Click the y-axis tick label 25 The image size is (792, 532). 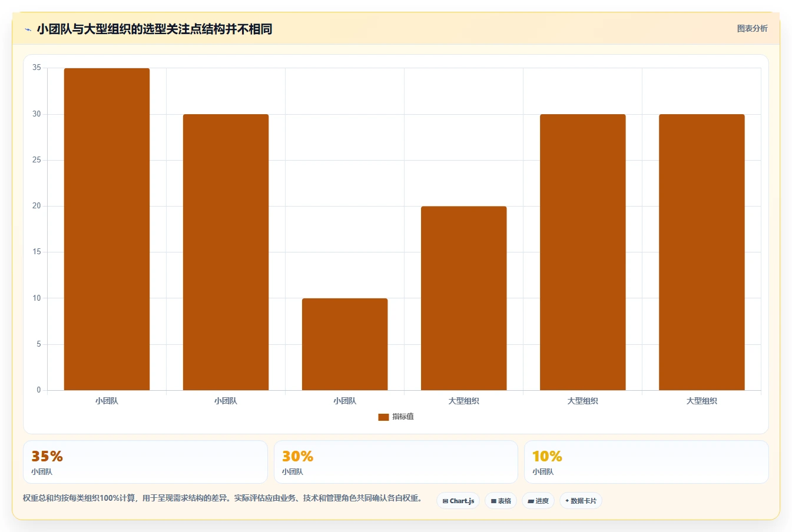[37, 160]
